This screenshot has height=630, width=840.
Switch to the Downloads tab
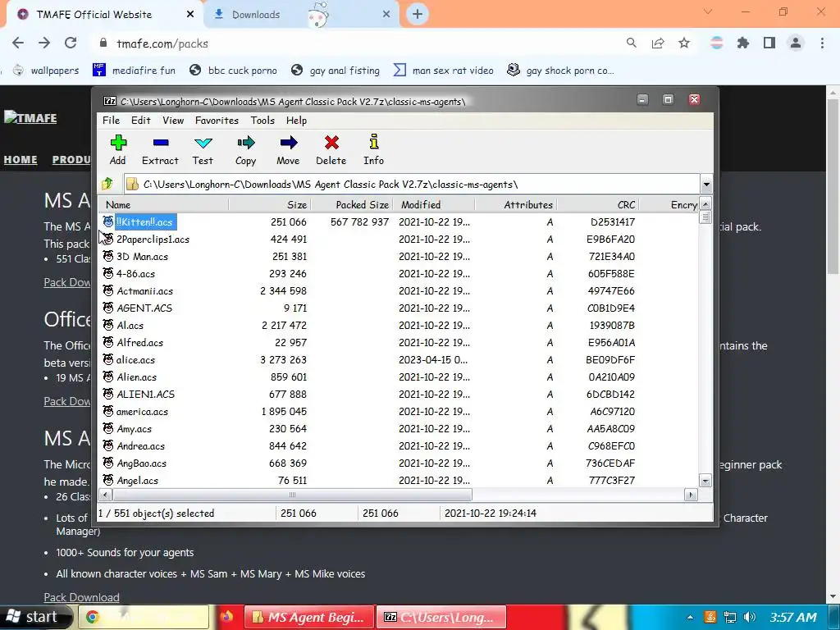click(256, 15)
